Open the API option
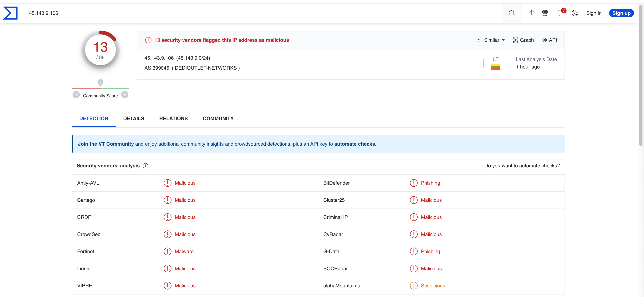This screenshot has width=644, height=297. point(549,40)
